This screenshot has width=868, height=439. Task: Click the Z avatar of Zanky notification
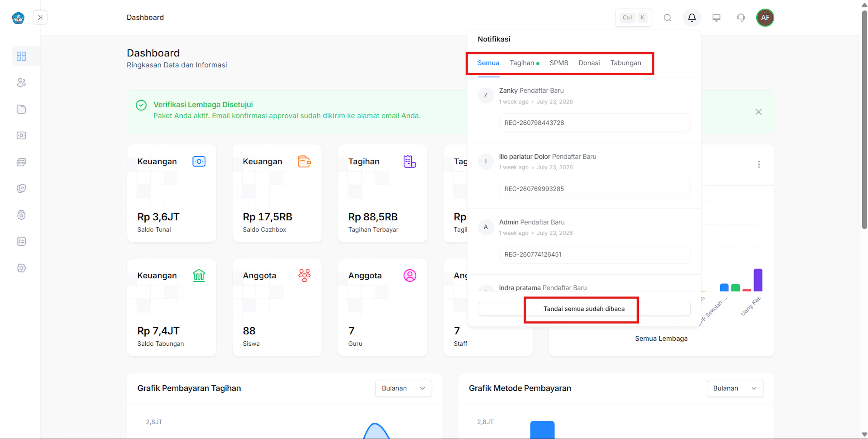(486, 95)
